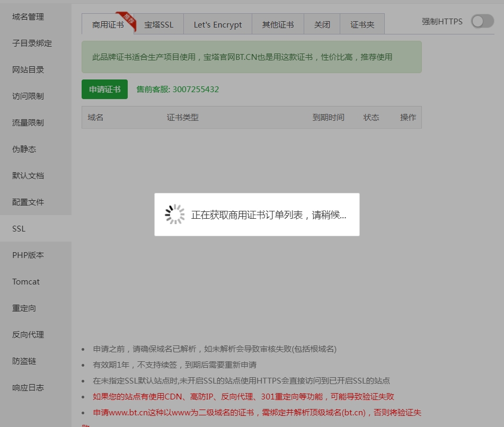Screen dimensions: 504x427
Task: Click the 在未指定SSL默认站点时 note
Action: [x=241, y=381]
